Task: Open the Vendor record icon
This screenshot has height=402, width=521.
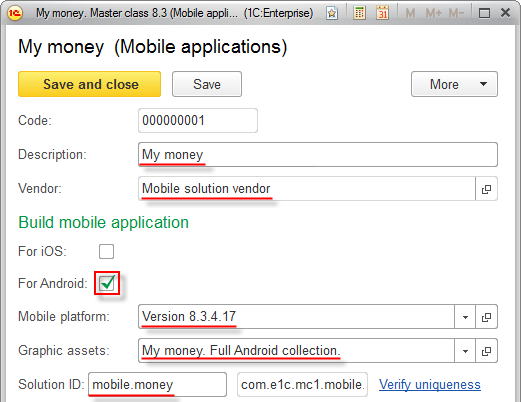Action: pos(486,189)
